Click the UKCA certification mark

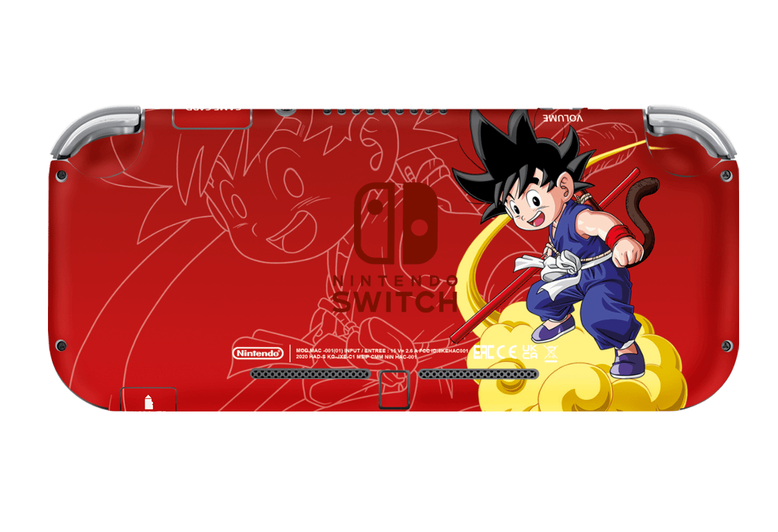pos(530,352)
